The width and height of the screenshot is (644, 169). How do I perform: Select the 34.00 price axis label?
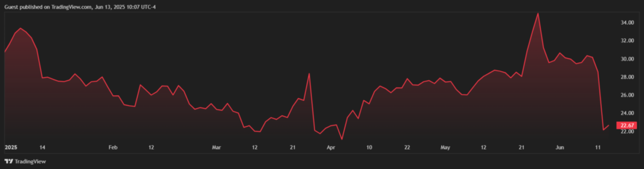tap(627, 23)
